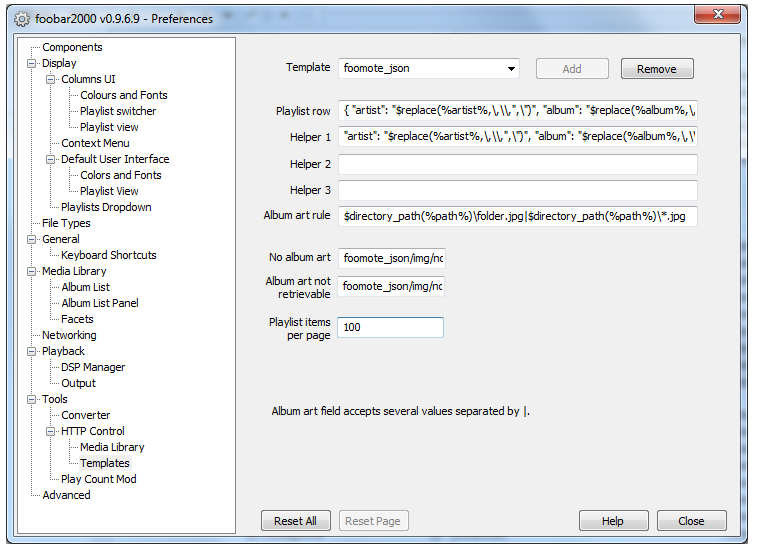Open Colours and Fonts under Columns UI
The height and width of the screenshot is (549, 757).
pos(124,95)
